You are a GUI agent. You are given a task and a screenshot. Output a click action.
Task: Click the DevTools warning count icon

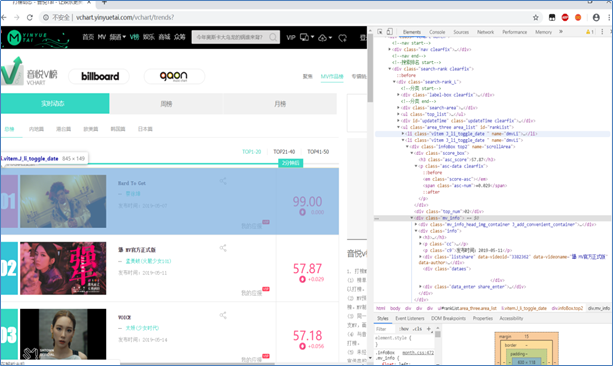pyautogui.click(x=590, y=32)
